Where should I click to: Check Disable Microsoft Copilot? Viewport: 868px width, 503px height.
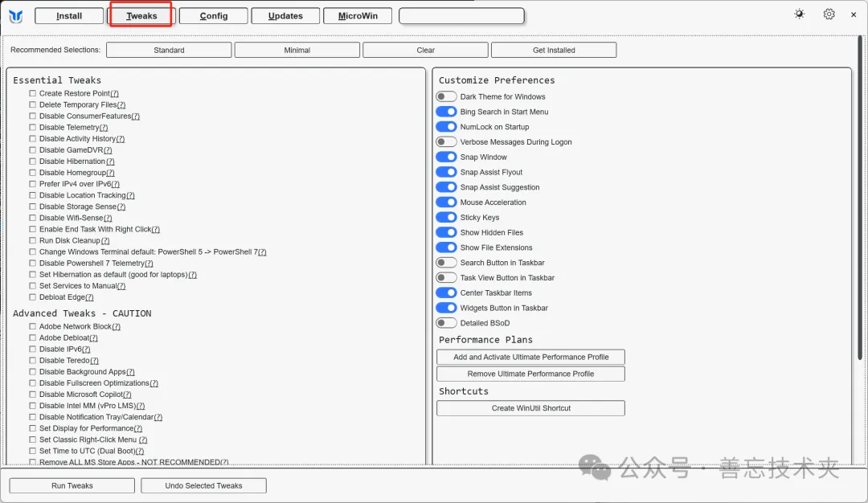click(x=33, y=395)
